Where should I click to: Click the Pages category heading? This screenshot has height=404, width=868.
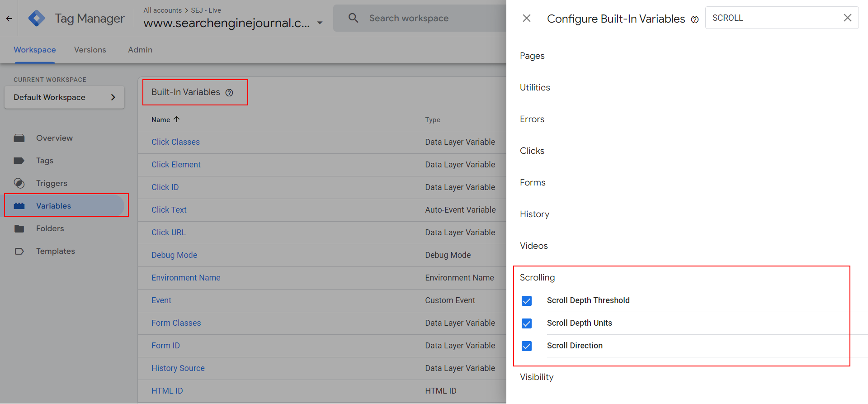coord(532,56)
